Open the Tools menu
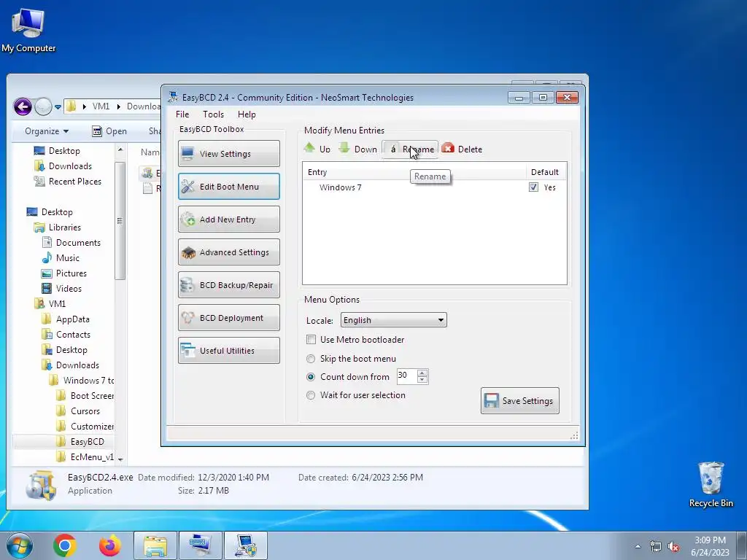This screenshot has width=747, height=560. click(x=213, y=114)
